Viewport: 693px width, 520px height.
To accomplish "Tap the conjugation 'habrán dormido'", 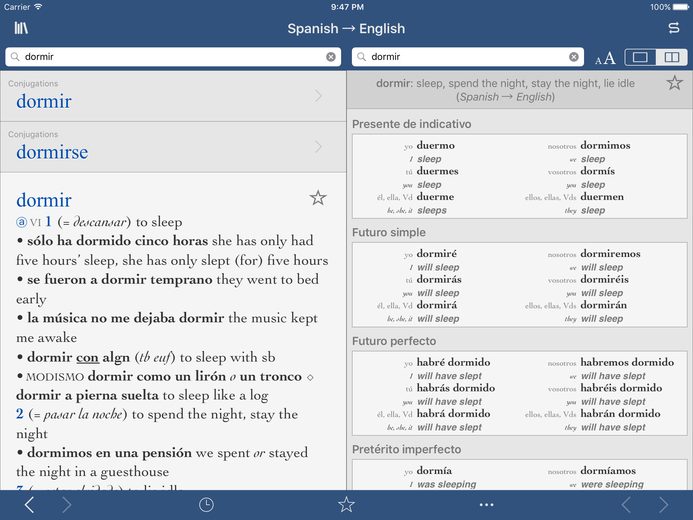I will coord(621,414).
